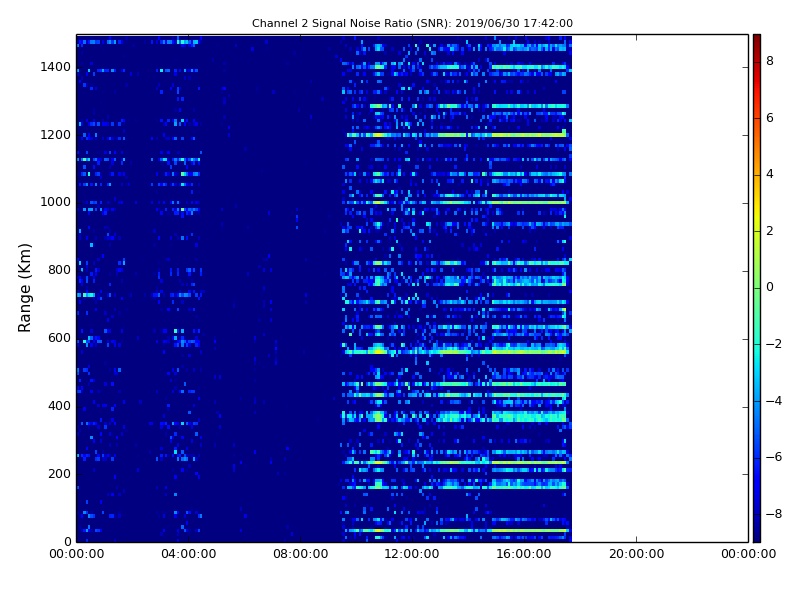Click the 1200 range tick label
Viewport: 800px width, 600px height.
point(56,135)
